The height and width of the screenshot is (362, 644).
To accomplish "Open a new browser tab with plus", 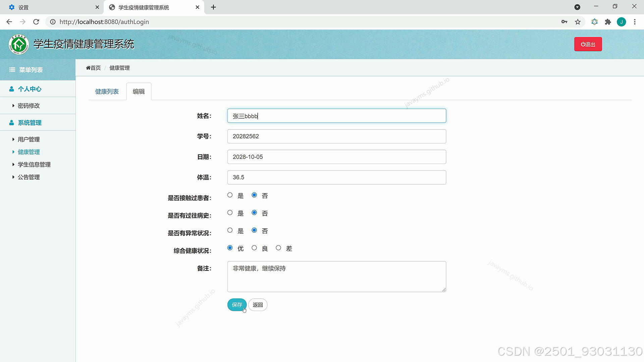I will pyautogui.click(x=213, y=7).
